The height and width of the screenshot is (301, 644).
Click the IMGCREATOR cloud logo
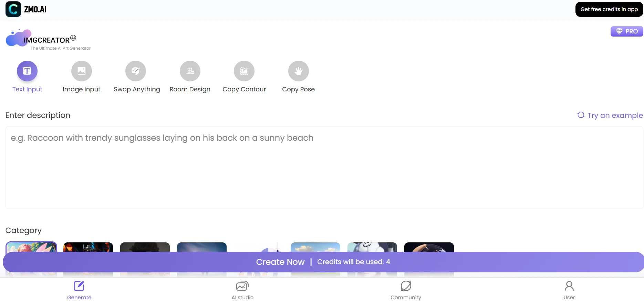(19, 38)
